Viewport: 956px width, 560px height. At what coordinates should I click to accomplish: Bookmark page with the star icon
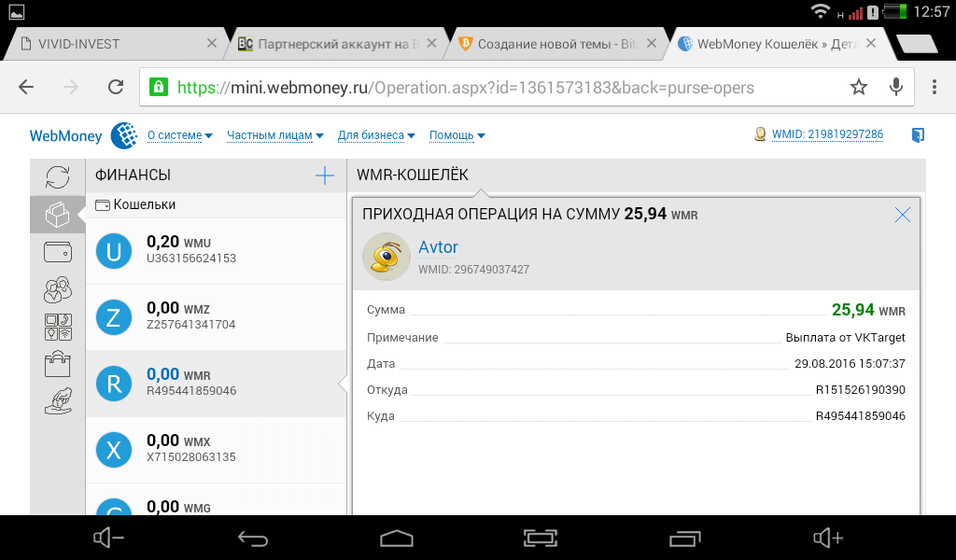tap(858, 88)
